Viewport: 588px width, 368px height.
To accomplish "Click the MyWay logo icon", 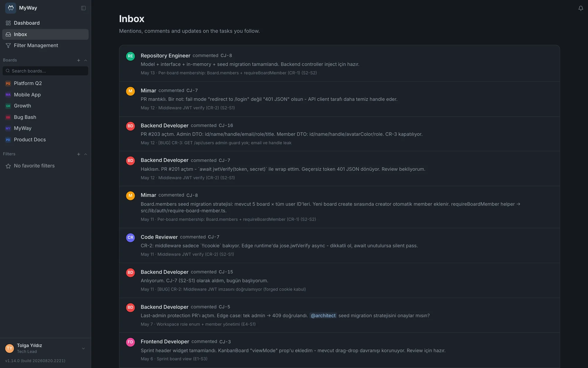I will (x=11, y=8).
